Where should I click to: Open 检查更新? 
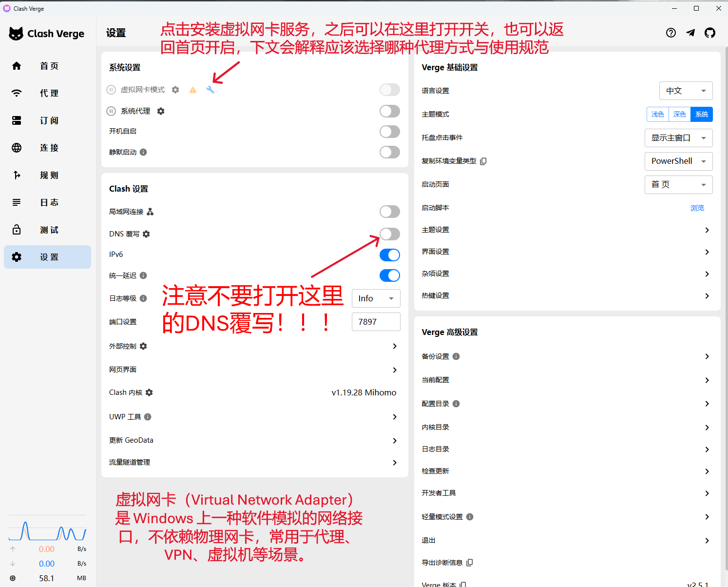click(x=567, y=471)
